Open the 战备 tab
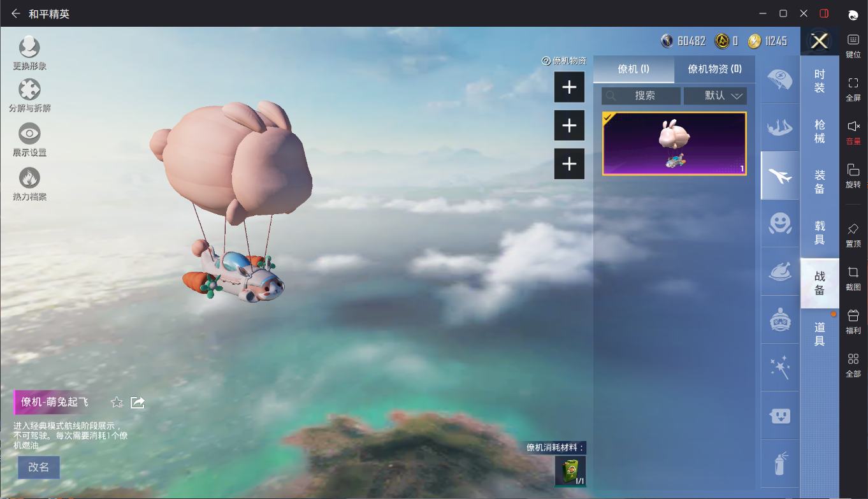868x499 pixels. tap(820, 283)
